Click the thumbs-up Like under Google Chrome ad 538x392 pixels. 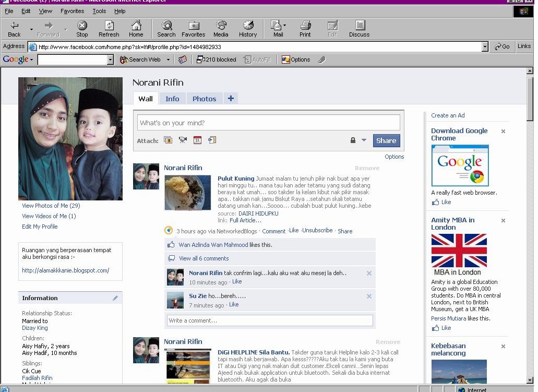coord(441,202)
